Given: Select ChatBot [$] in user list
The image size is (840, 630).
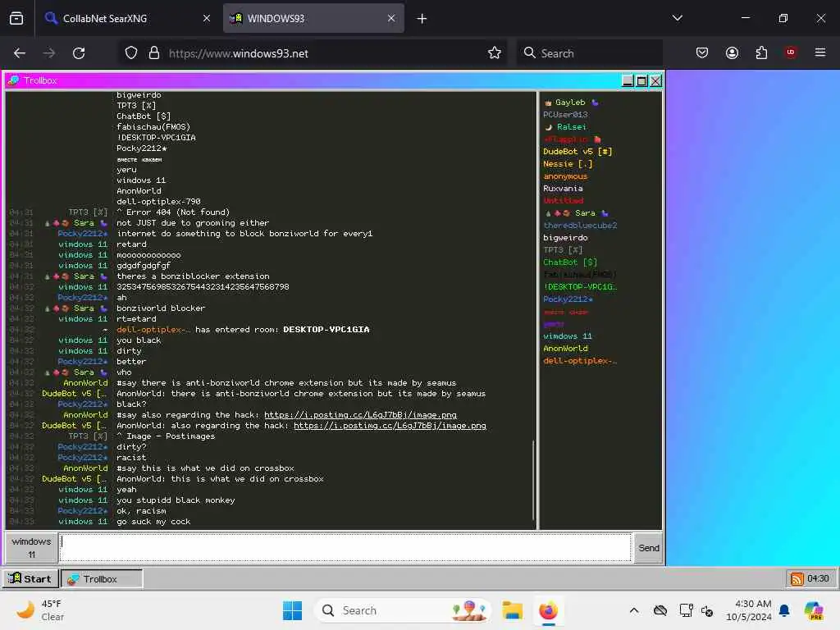Looking at the screenshot, I should [x=570, y=262].
